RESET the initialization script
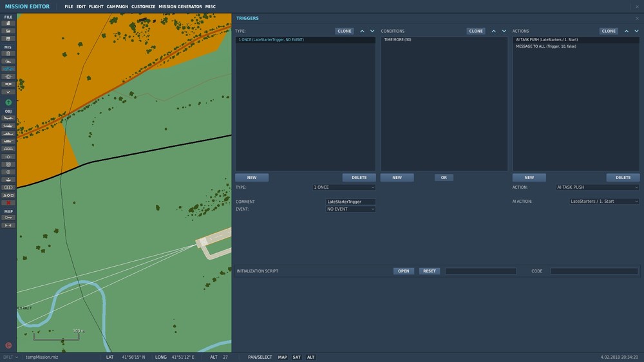 (x=429, y=271)
